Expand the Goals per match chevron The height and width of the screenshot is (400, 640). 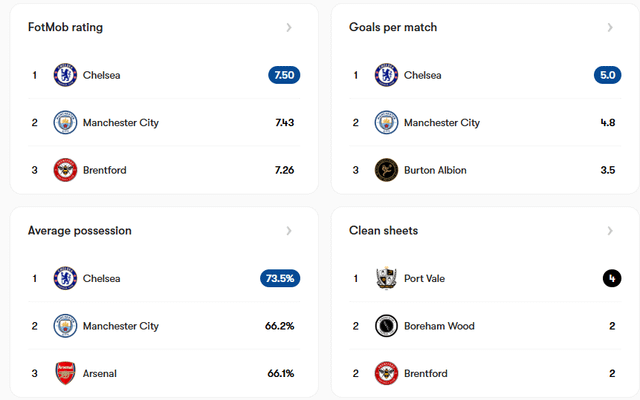point(610,28)
